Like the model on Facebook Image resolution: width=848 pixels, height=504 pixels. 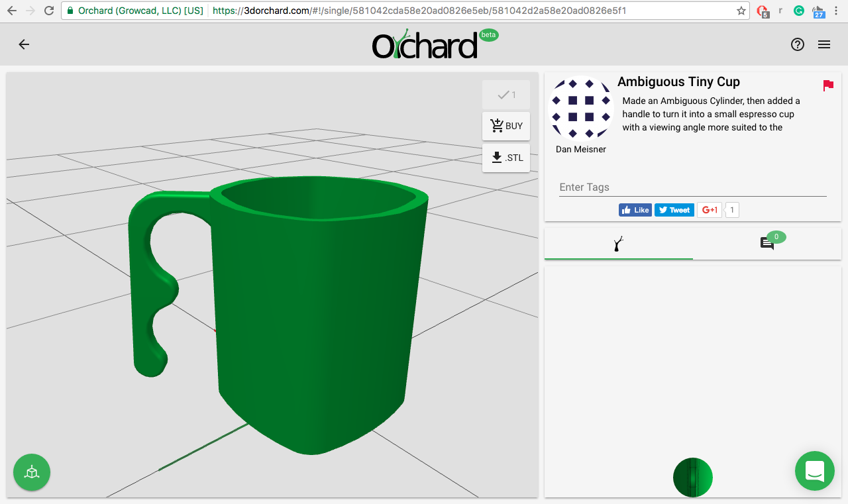pyautogui.click(x=635, y=210)
